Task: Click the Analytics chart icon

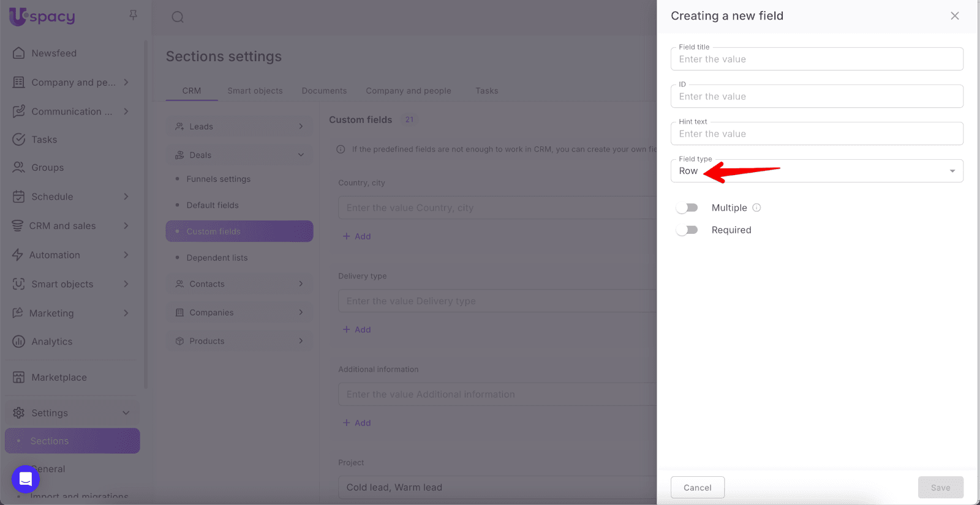Action: coord(19,342)
